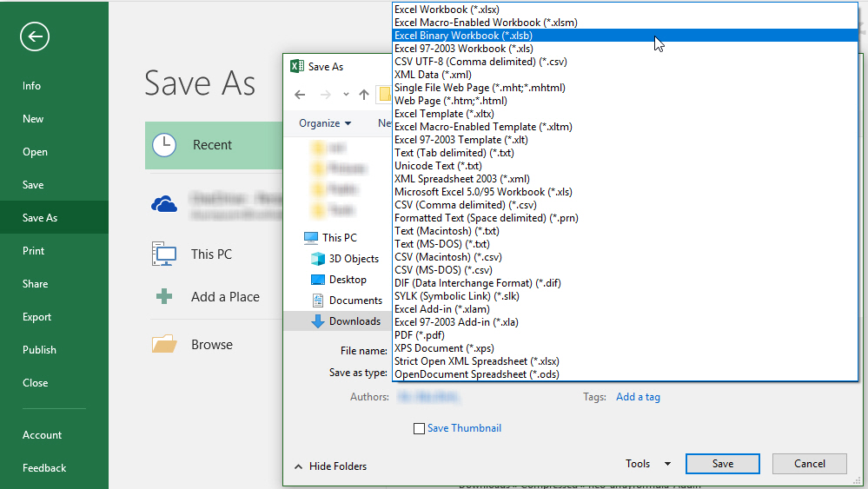868x489 pixels.
Task: Click Close in backstage sidebar
Action: click(x=54, y=383)
